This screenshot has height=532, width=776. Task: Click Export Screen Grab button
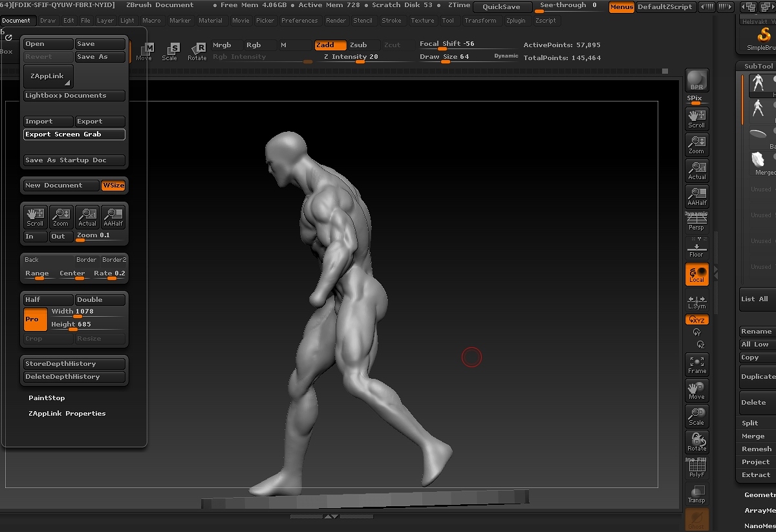pos(74,134)
